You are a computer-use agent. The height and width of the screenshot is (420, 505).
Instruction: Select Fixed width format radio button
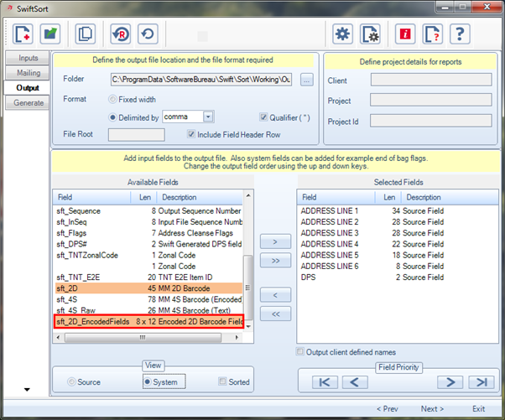(x=112, y=100)
